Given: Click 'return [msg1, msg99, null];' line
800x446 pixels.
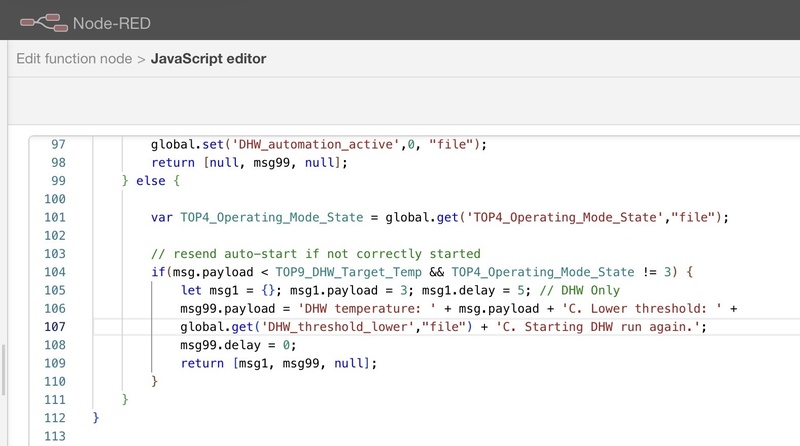Looking at the screenshot, I should coord(279,363).
